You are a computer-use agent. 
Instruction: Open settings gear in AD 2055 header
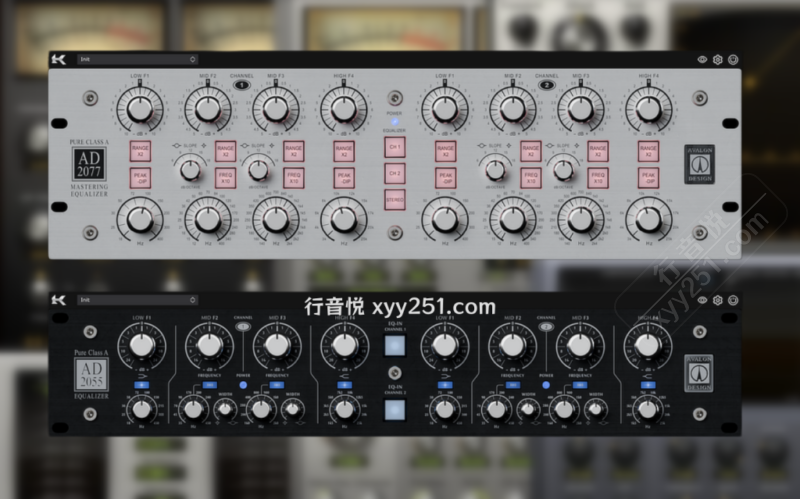(718, 300)
